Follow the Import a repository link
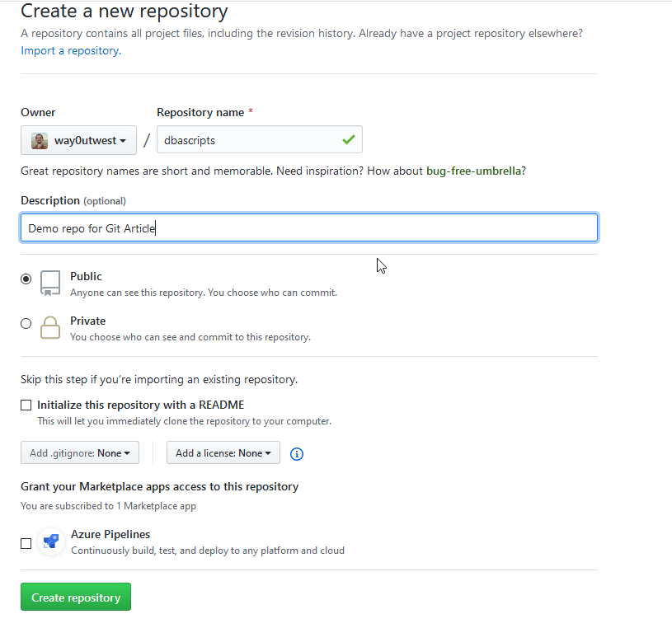The image size is (672, 628). pos(69,51)
